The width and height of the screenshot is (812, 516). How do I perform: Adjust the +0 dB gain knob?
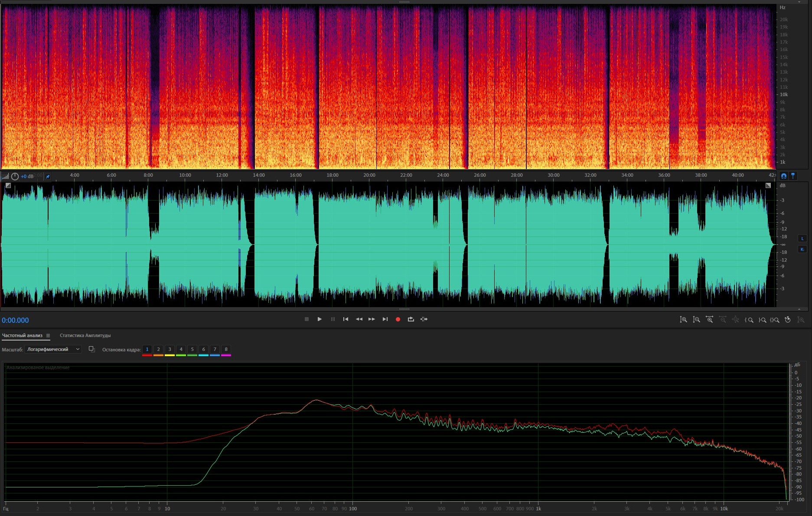coord(15,176)
